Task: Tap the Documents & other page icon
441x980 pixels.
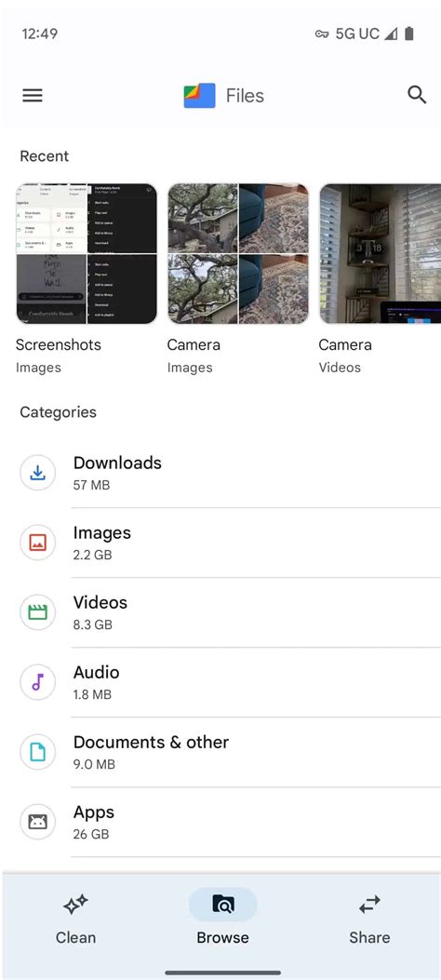Action: (x=37, y=752)
